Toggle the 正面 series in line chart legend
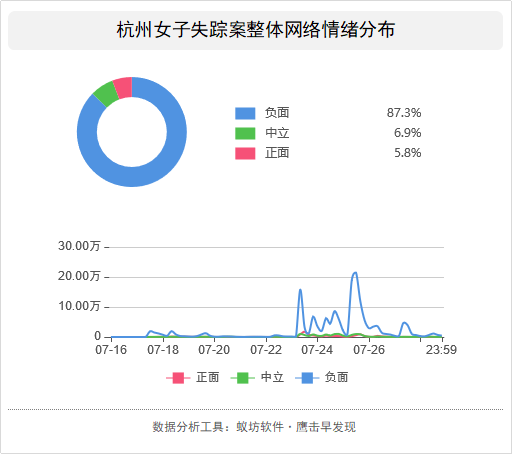This screenshot has height=454, width=512. point(193,378)
